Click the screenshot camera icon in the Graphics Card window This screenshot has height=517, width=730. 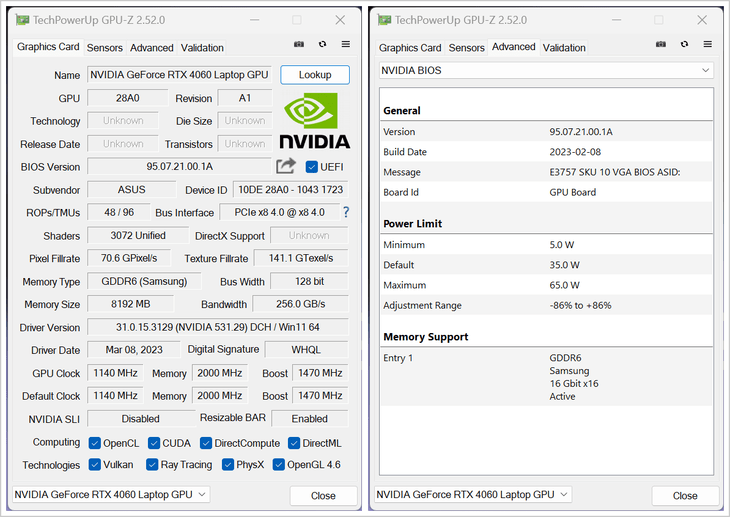click(299, 45)
